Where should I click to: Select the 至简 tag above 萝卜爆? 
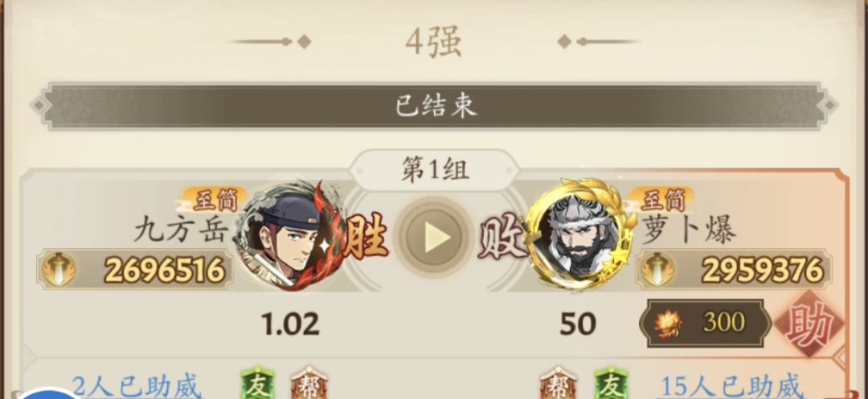pos(662,199)
